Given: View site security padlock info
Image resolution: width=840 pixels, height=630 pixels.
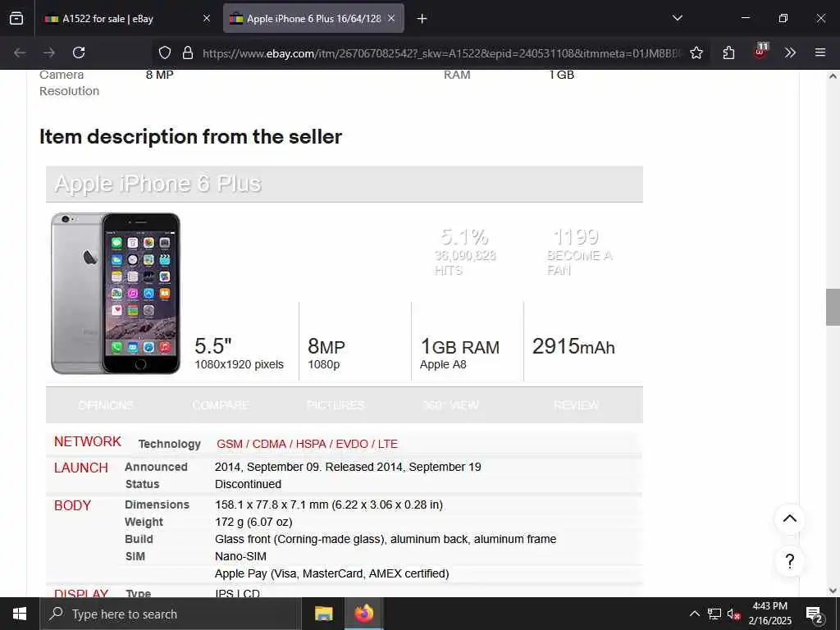Looking at the screenshot, I should click(188, 52).
